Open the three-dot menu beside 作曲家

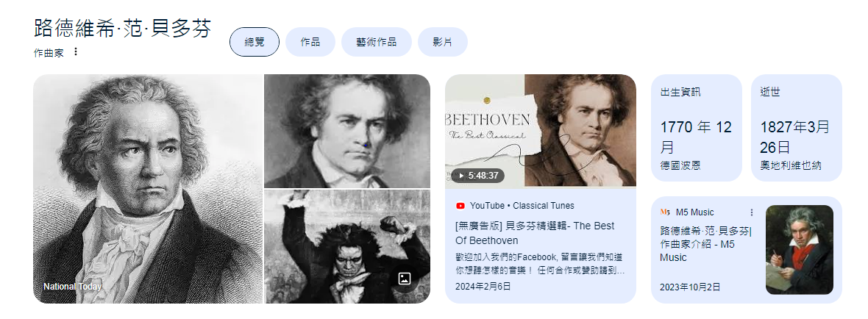coord(76,52)
